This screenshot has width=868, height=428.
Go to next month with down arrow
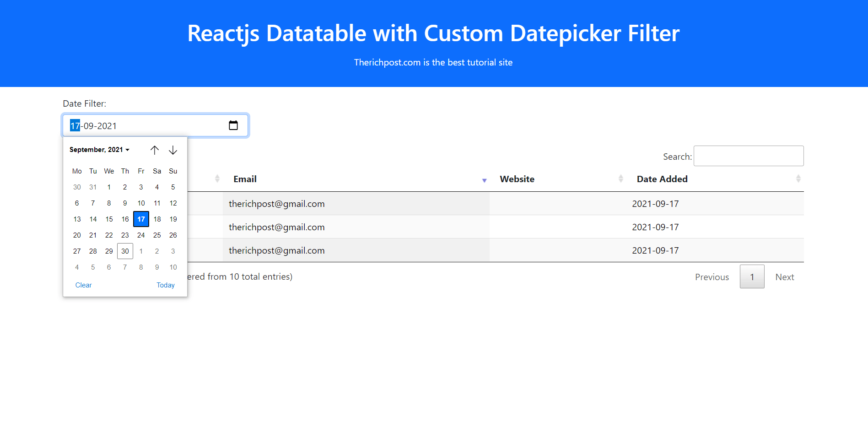(x=173, y=150)
